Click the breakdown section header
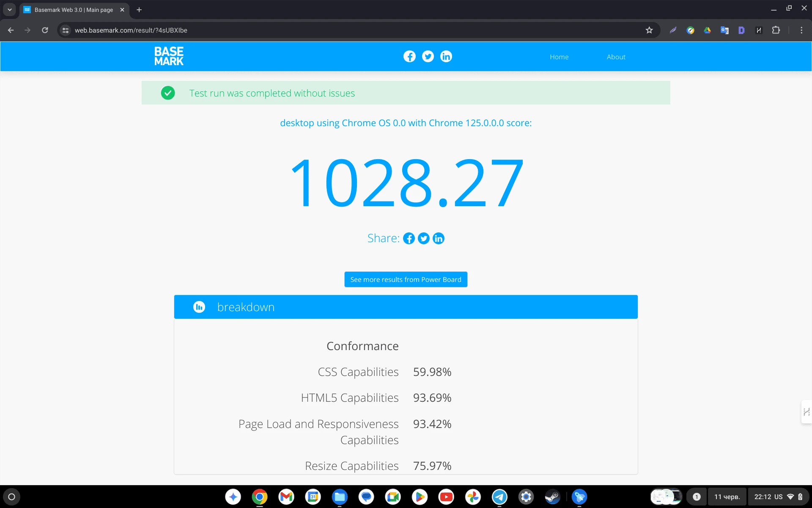Viewport: 812px width, 508px height. pos(406,307)
